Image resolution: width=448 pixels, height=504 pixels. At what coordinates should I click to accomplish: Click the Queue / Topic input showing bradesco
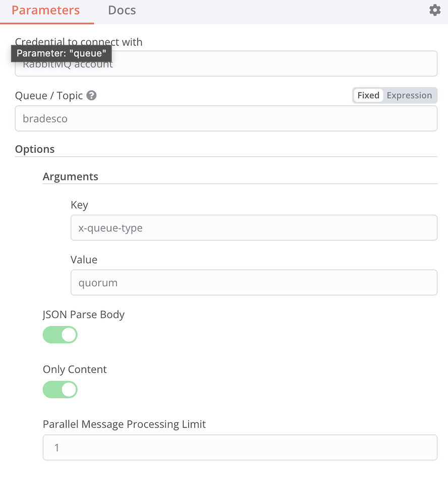tap(226, 118)
